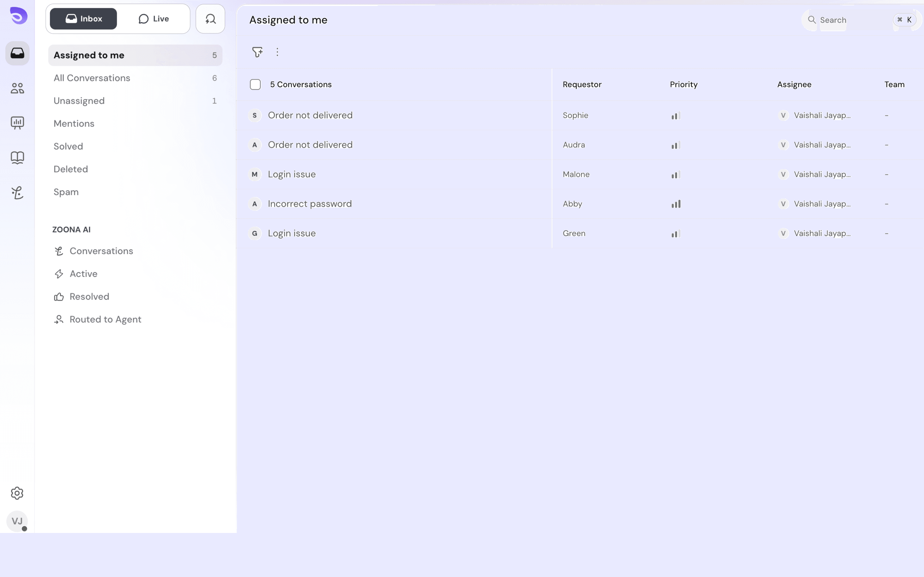Click the Requestor column header
The height and width of the screenshot is (577, 924).
tap(582, 84)
